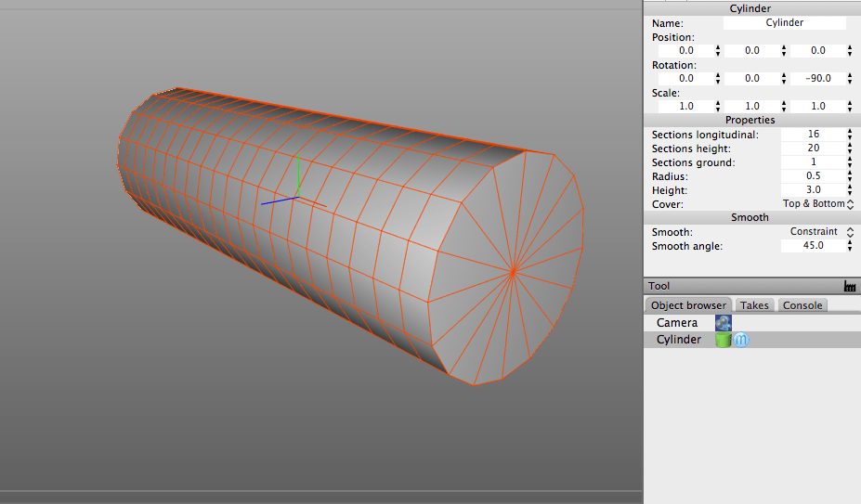This screenshot has height=504, width=861.
Task: Click the green Cylinder object icon
Action: pos(723,340)
